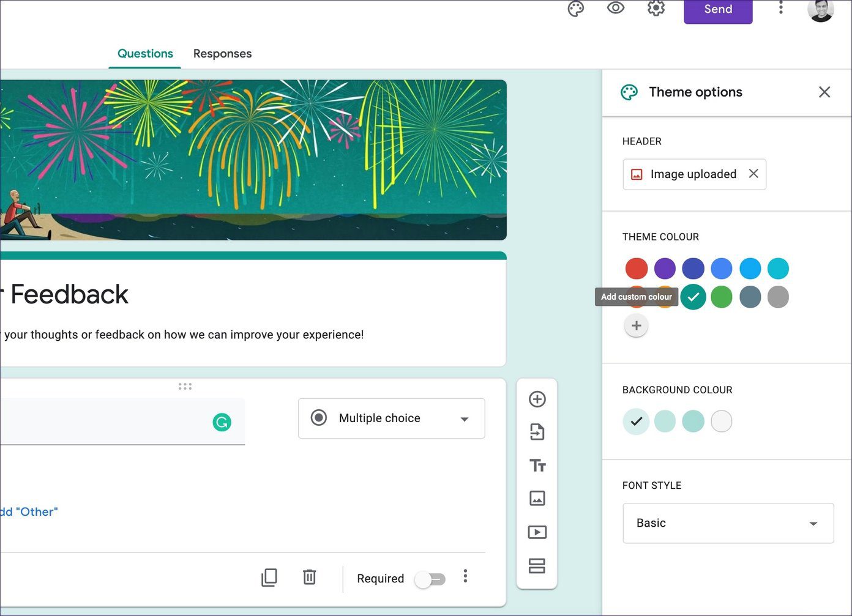Open question more options menu
This screenshot has height=616, width=852.
pos(465,576)
